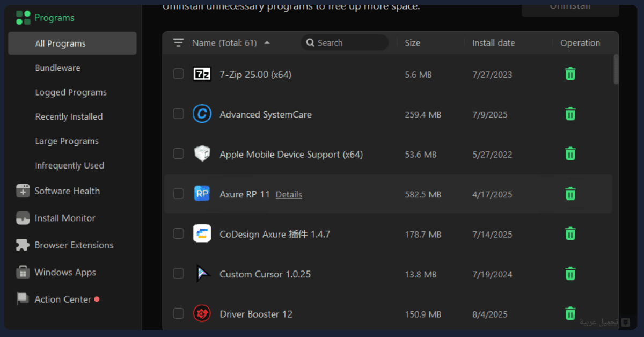Click the Name (Total: 61) header
The width and height of the screenshot is (644, 337).
pyautogui.click(x=224, y=43)
